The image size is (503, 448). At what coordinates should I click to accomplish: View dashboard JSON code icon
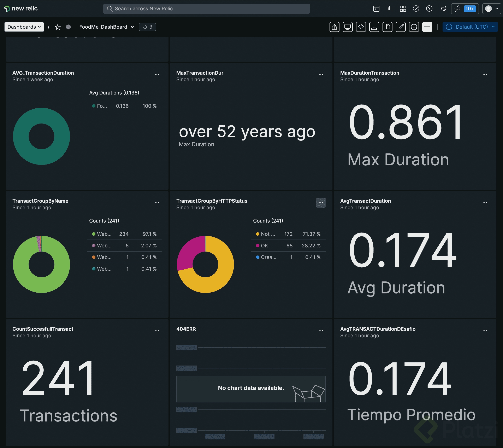click(361, 27)
